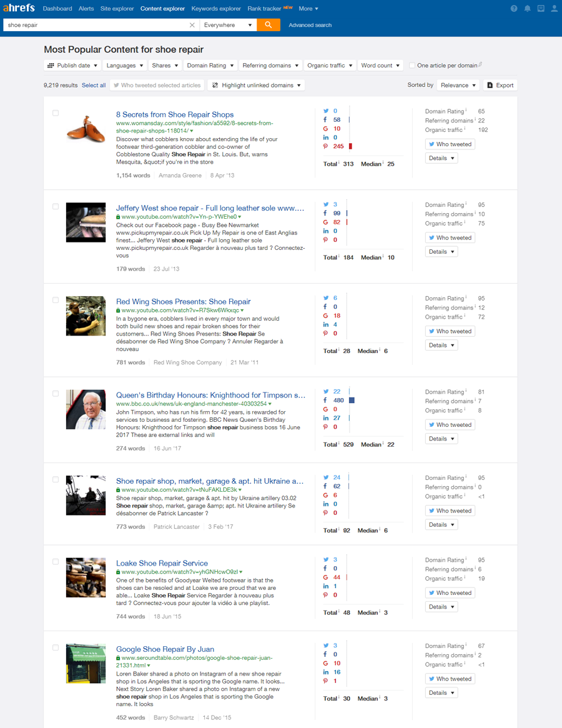Open the user account icon
This screenshot has width=562, height=728.
(554, 8)
